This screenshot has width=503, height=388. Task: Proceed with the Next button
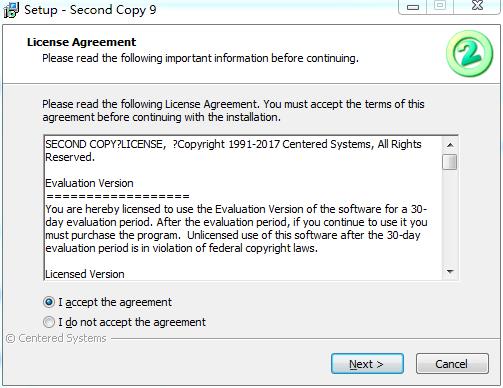[367, 364]
